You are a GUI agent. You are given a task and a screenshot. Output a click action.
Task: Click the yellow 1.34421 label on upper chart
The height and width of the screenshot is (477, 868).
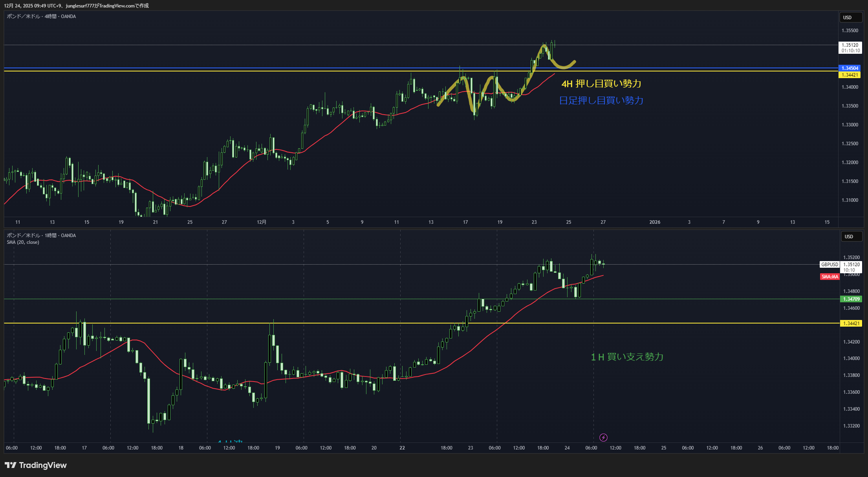point(850,75)
